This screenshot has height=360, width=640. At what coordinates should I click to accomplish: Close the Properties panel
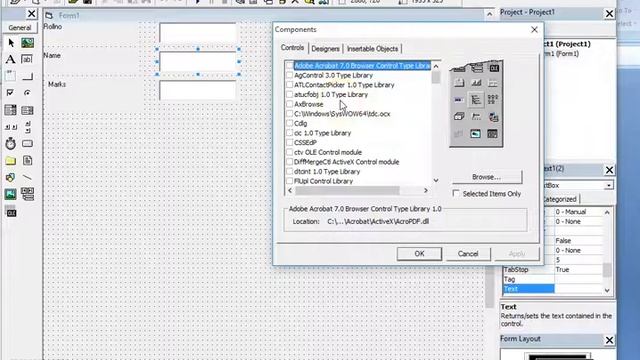(x=609, y=170)
